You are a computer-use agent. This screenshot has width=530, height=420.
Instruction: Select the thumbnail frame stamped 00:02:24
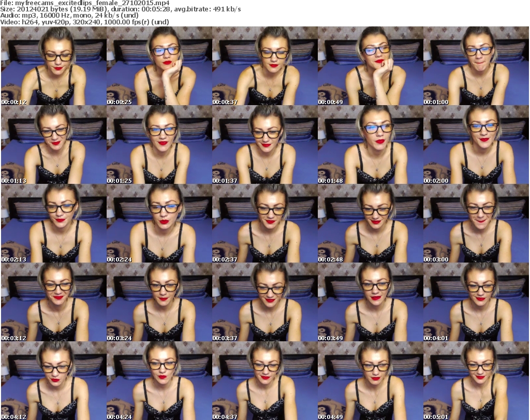coord(159,224)
